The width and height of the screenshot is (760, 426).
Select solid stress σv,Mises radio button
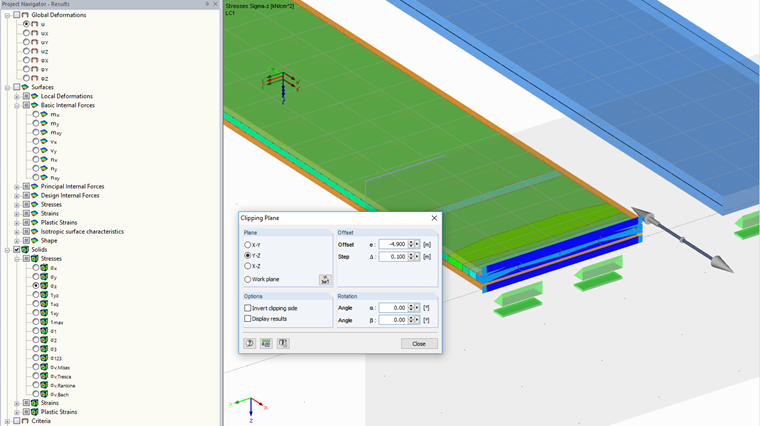(x=36, y=367)
